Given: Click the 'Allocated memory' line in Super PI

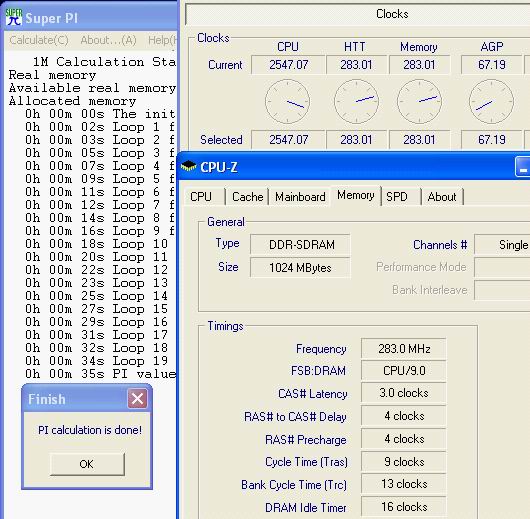Looking at the screenshot, I should [x=72, y=101].
